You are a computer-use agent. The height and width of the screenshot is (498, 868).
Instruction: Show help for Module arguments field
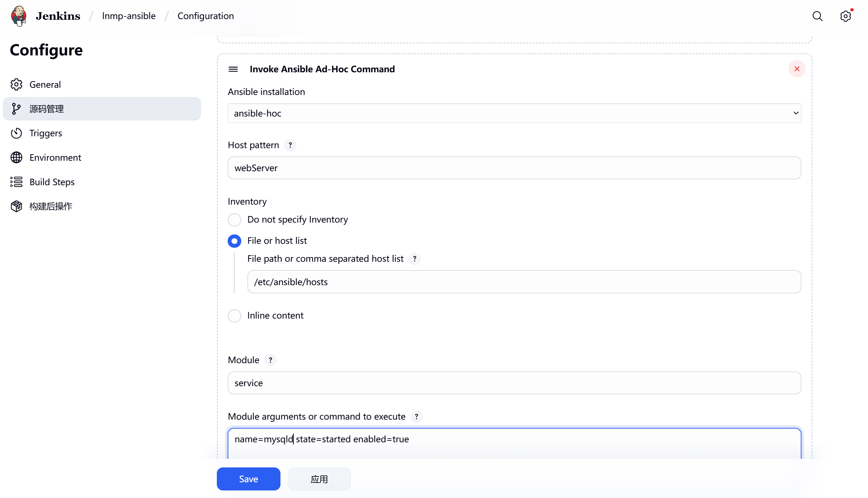pos(416,416)
